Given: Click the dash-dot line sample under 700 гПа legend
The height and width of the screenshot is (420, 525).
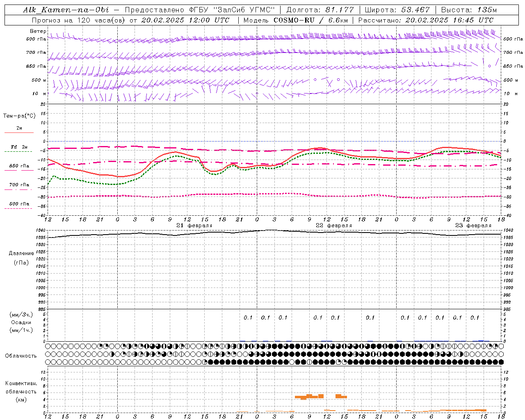Looking at the screenshot, I should [18, 190].
